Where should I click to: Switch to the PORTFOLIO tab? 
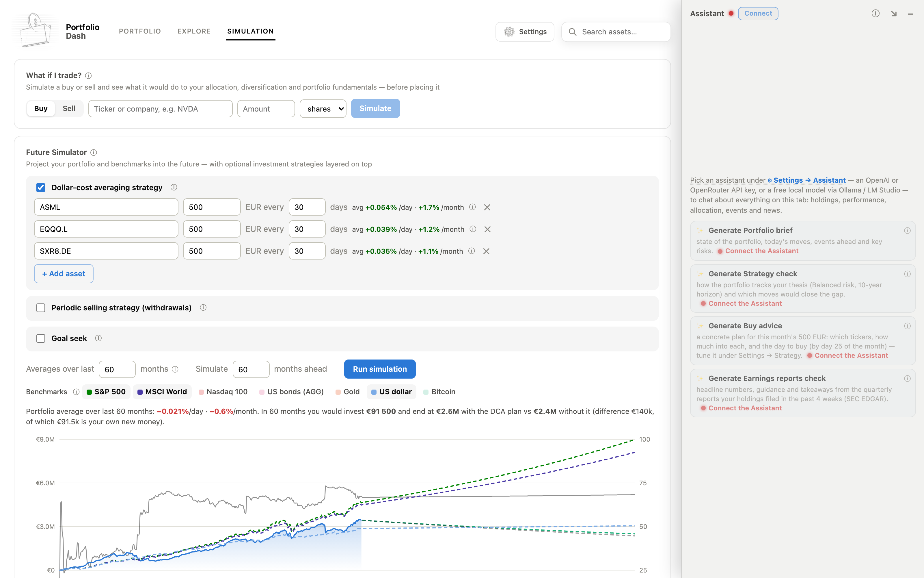click(x=140, y=31)
